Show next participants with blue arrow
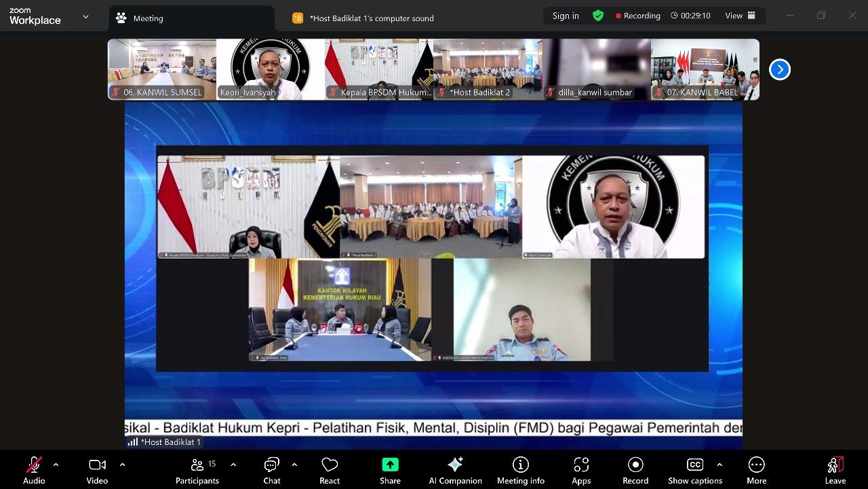Image resolution: width=868 pixels, height=489 pixels. [780, 69]
